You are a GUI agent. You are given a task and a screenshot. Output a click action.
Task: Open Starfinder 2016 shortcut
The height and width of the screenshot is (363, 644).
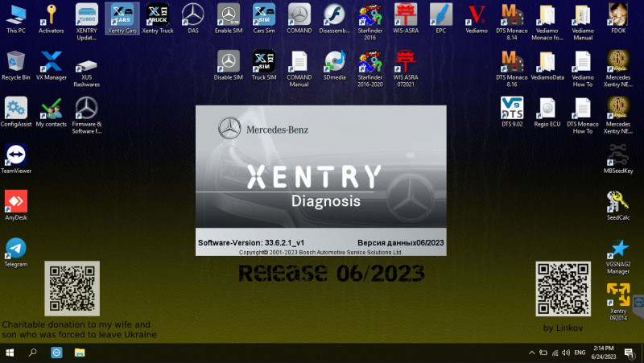[370, 23]
